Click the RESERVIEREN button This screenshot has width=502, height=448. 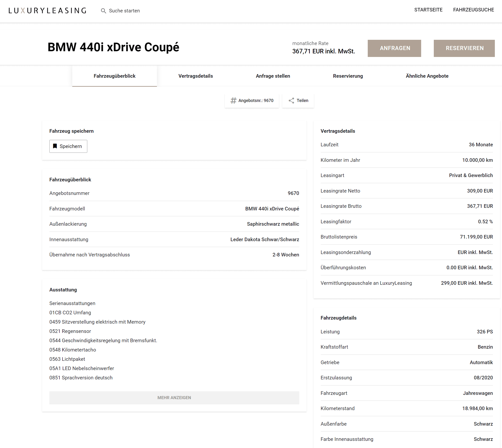click(464, 48)
